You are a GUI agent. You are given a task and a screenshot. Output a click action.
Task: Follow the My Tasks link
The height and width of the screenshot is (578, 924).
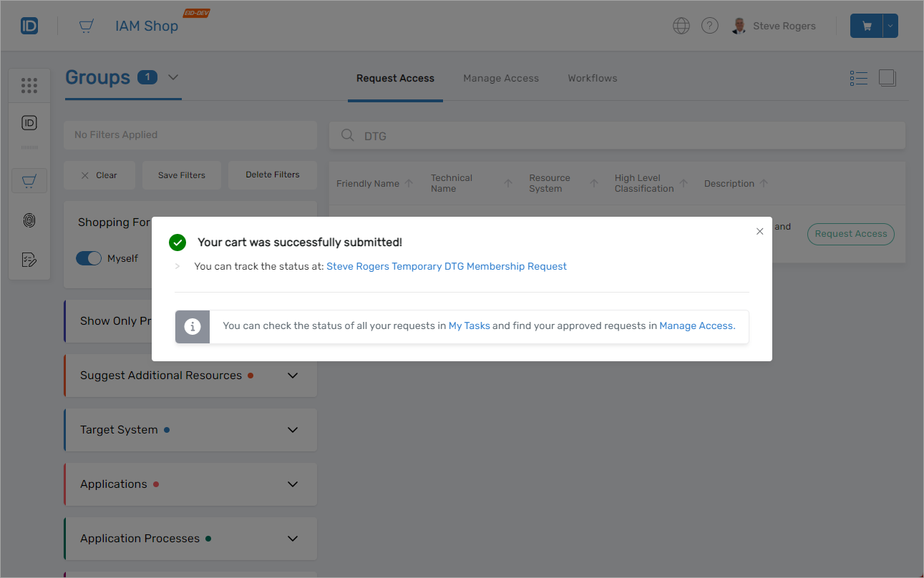(469, 325)
